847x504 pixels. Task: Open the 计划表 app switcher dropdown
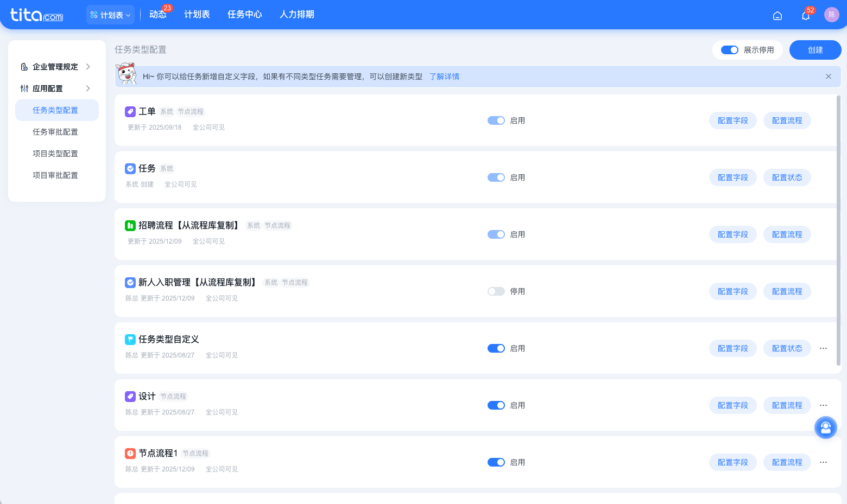point(110,15)
